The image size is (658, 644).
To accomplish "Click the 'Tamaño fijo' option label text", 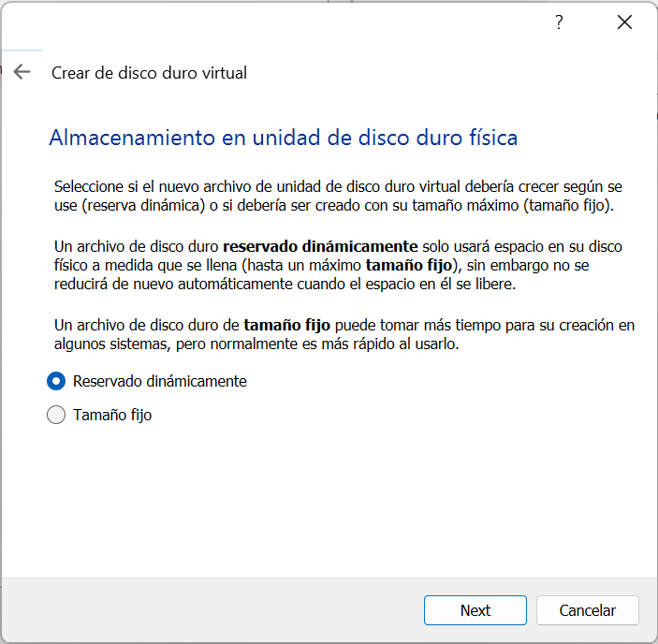I will [x=112, y=415].
